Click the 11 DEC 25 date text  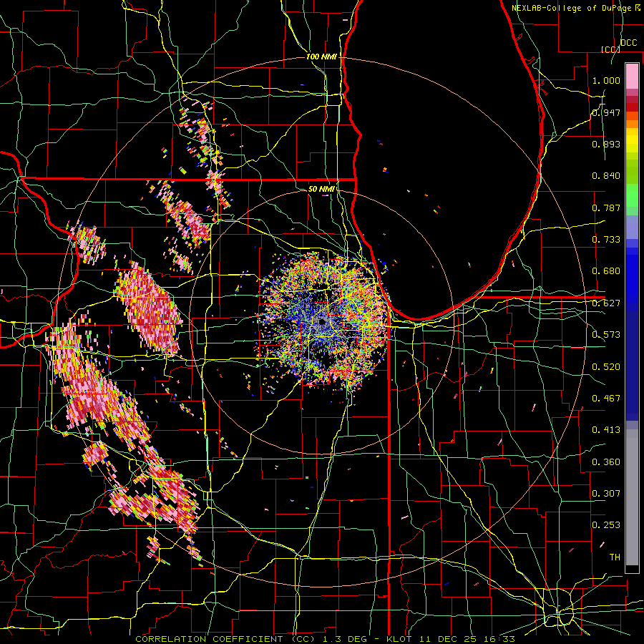(447, 639)
